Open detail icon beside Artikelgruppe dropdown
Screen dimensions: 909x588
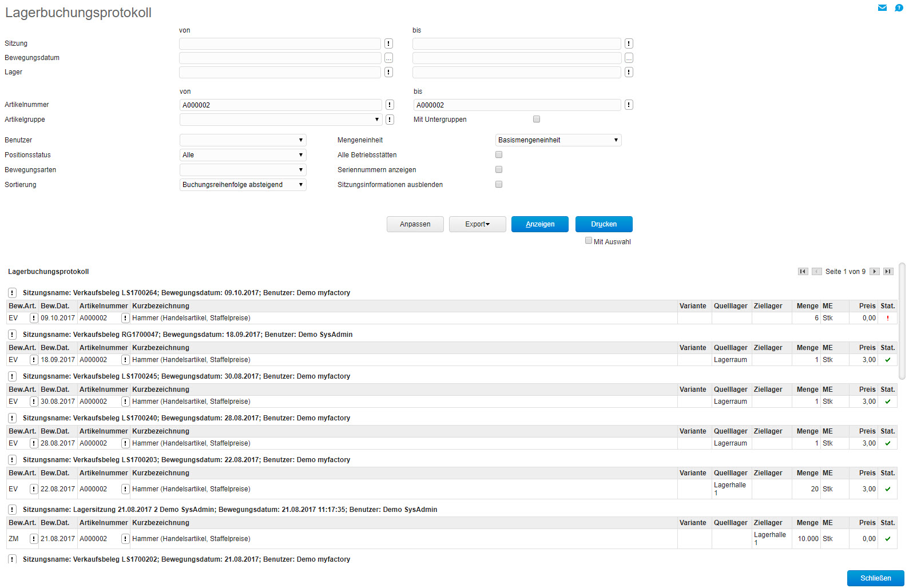(x=390, y=120)
